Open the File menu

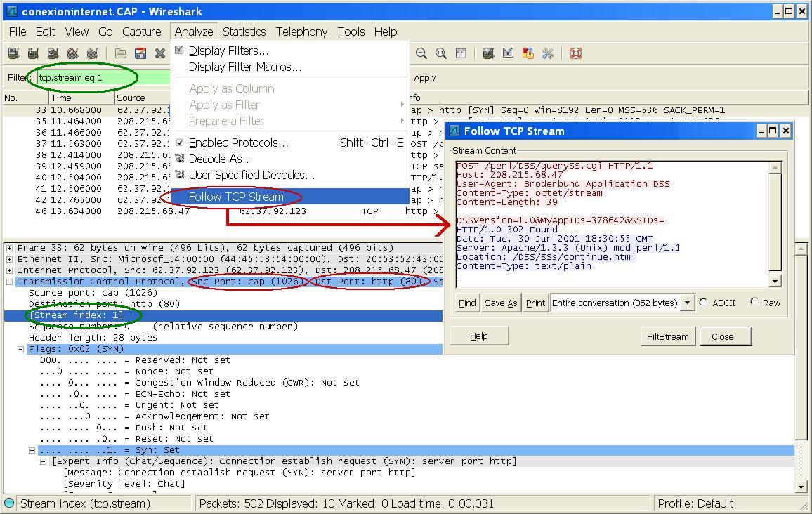[x=18, y=32]
